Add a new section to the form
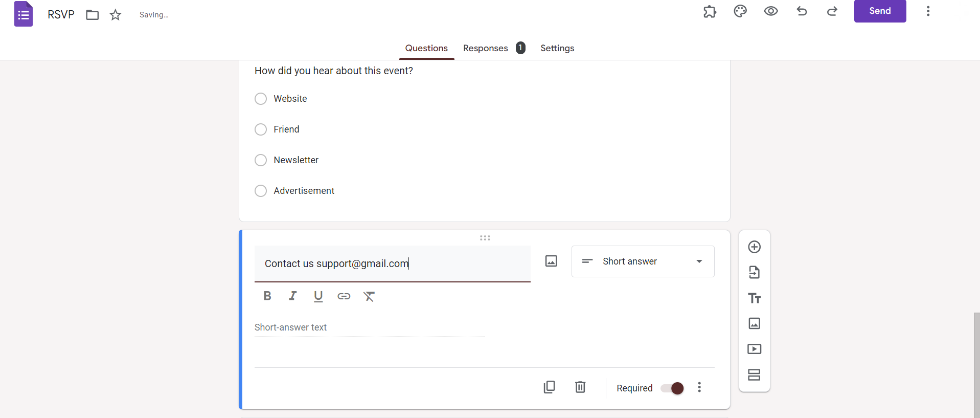This screenshot has height=418, width=980. coord(754,375)
